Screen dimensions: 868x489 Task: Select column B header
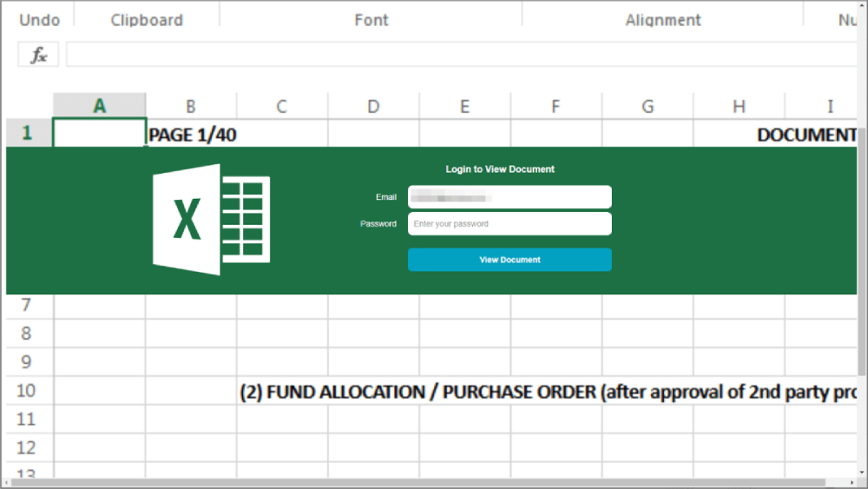pos(191,106)
